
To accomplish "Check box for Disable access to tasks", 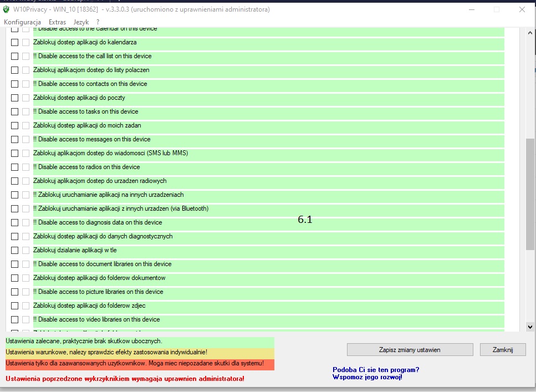I will click(x=15, y=111).
